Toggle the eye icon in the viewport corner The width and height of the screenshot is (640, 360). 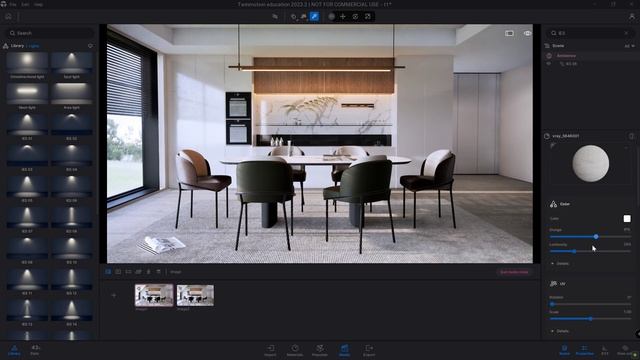pyautogui.click(x=527, y=33)
